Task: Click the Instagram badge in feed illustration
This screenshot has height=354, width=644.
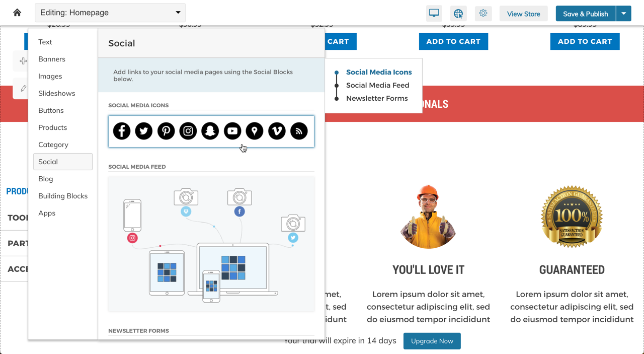Action: pyautogui.click(x=132, y=238)
